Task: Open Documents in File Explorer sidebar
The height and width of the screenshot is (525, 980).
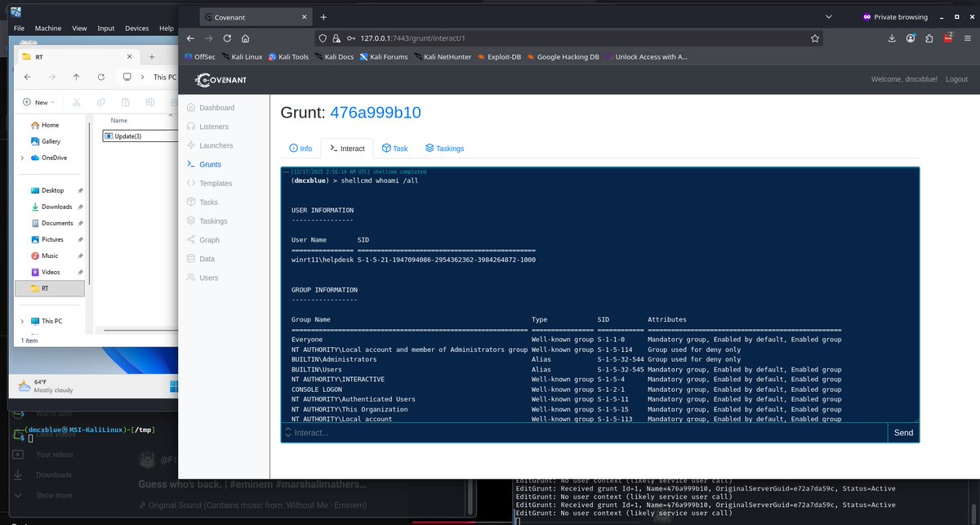Action: click(57, 223)
